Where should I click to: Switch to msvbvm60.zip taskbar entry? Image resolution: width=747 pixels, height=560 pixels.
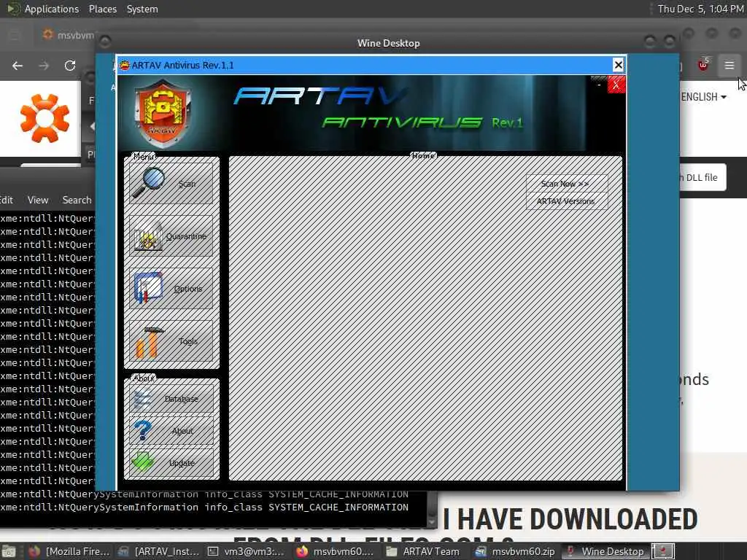coord(515,551)
